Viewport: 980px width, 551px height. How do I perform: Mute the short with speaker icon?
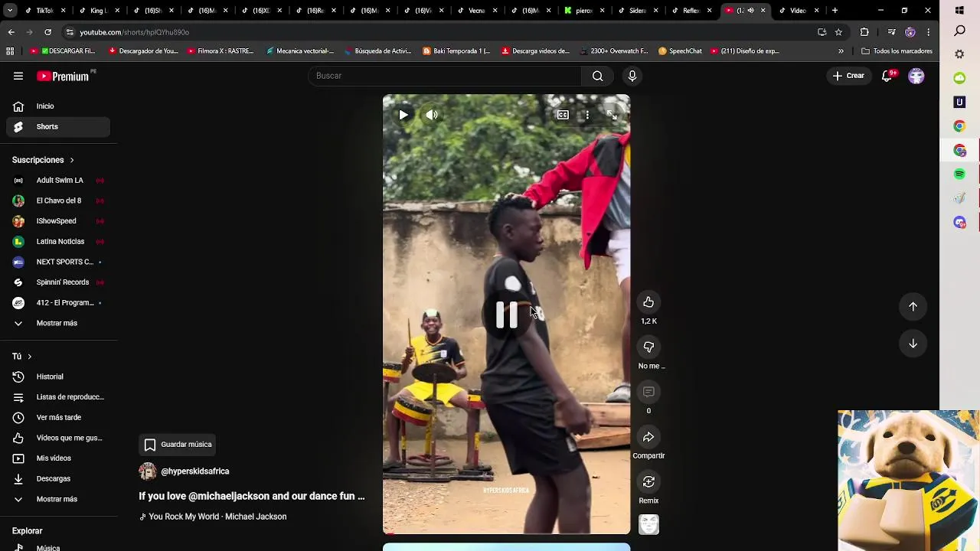pos(432,115)
